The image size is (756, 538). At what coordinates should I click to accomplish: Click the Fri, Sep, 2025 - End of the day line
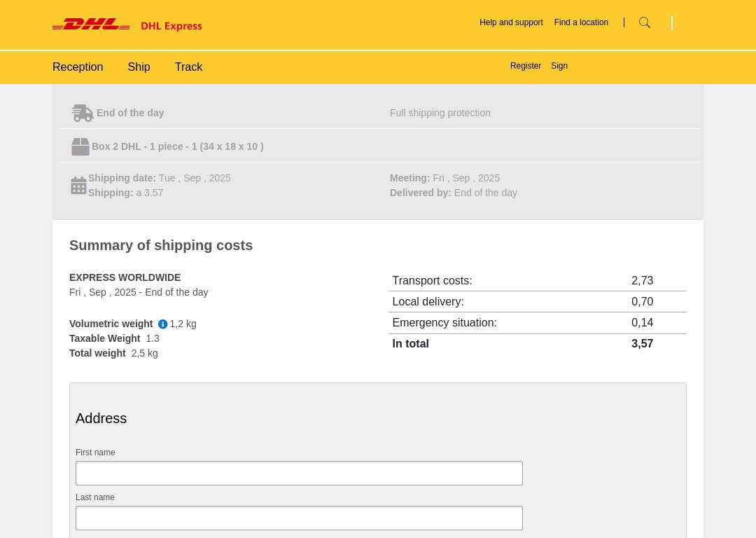[x=139, y=292]
